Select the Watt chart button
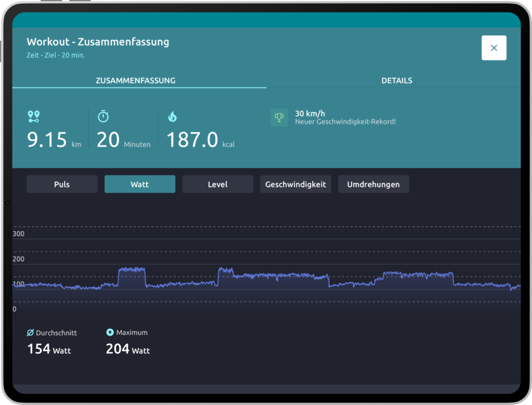 click(x=140, y=184)
